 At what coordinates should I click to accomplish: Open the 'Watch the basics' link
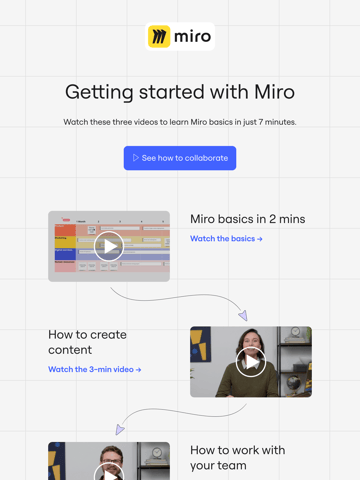pyautogui.click(x=226, y=239)
